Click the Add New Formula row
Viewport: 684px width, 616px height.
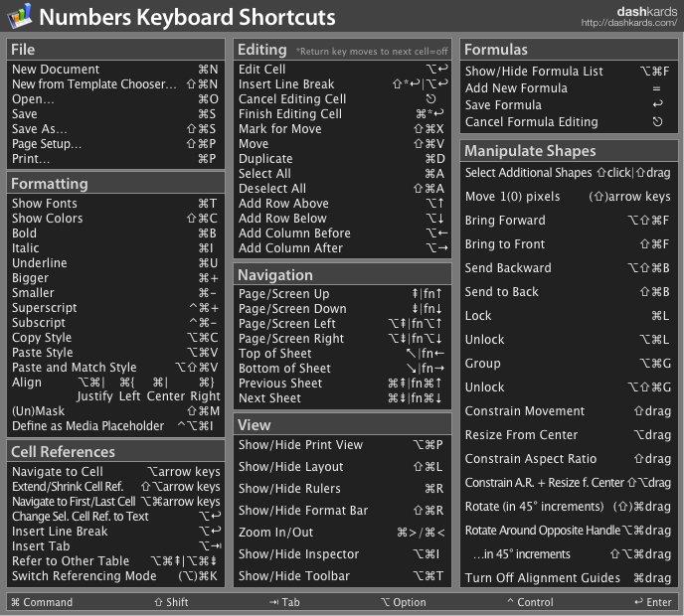point(570,88)
